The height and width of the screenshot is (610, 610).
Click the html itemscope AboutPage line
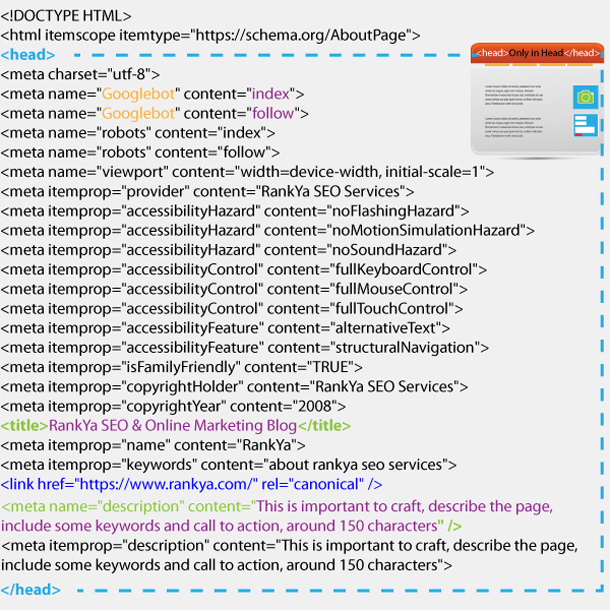(x=210, y=35)
